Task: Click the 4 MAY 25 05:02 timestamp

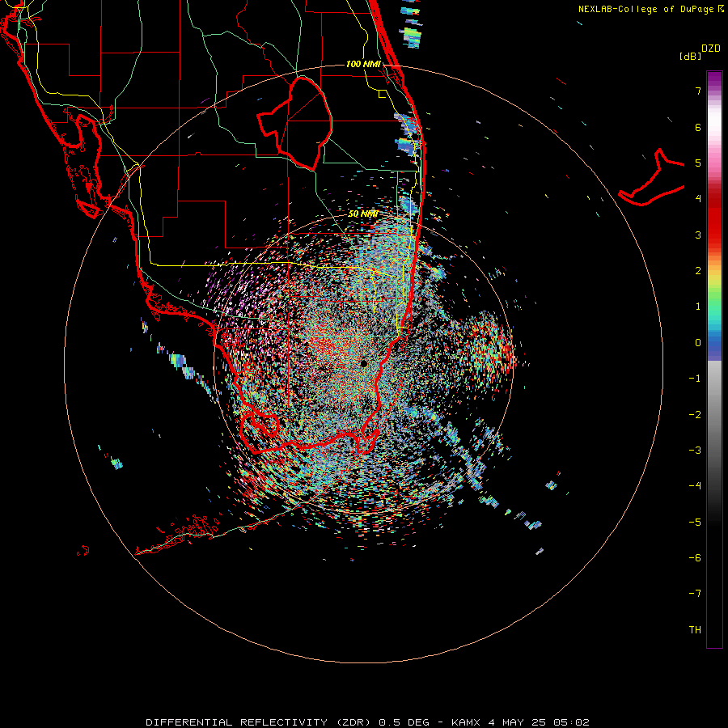Action: point(539,722)
